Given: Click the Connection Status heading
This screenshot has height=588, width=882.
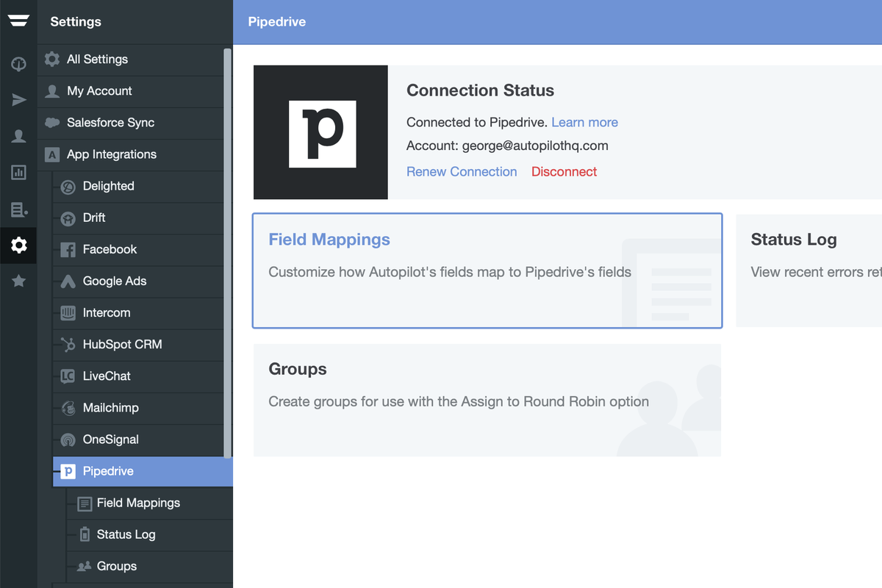Looking at the screenshot, I should [480, 90].
